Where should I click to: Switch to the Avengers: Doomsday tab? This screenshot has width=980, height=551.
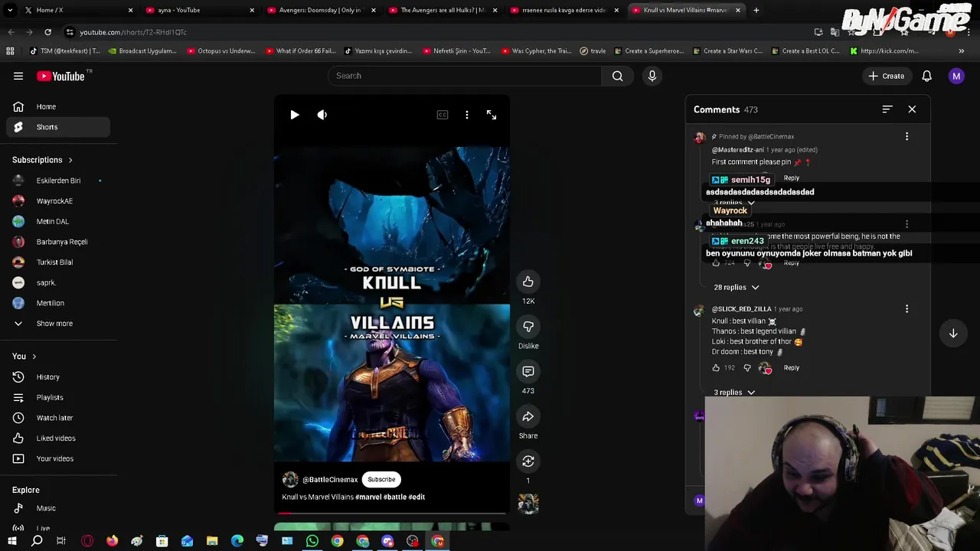(322, 10)
